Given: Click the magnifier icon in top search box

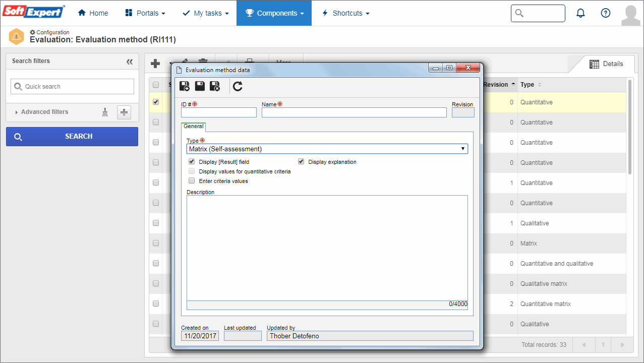Looking at the screenshot, I should [x=520, y=13].
